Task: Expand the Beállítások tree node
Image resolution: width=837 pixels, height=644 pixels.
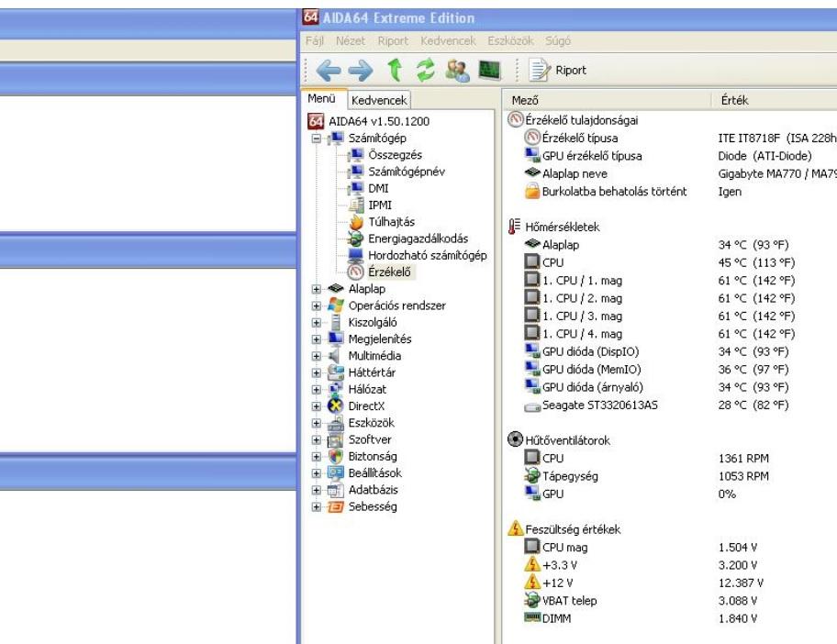Action: point(316,473)
